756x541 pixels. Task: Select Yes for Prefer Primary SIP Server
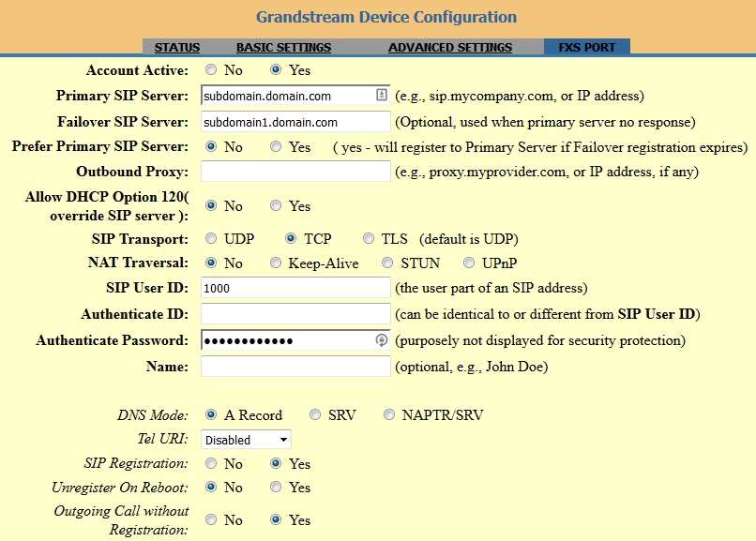[277, 147]
